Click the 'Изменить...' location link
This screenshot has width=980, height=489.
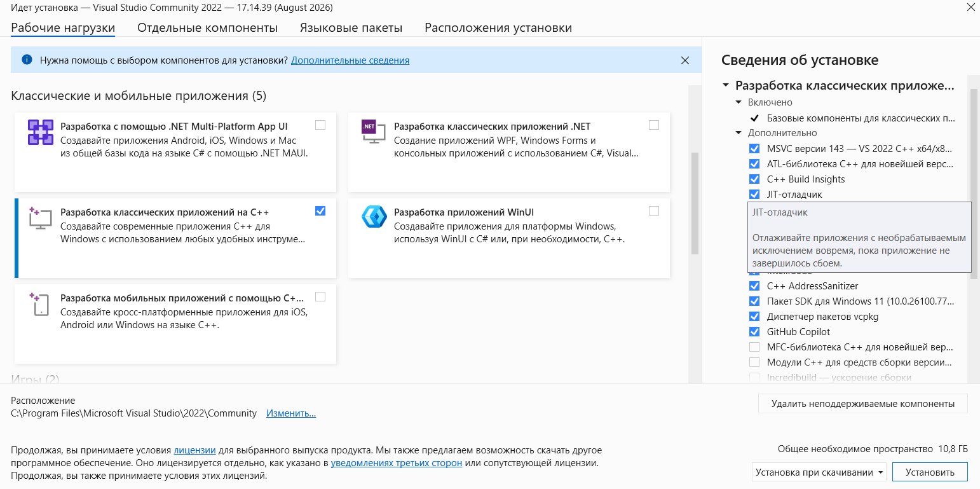point(291,413)
